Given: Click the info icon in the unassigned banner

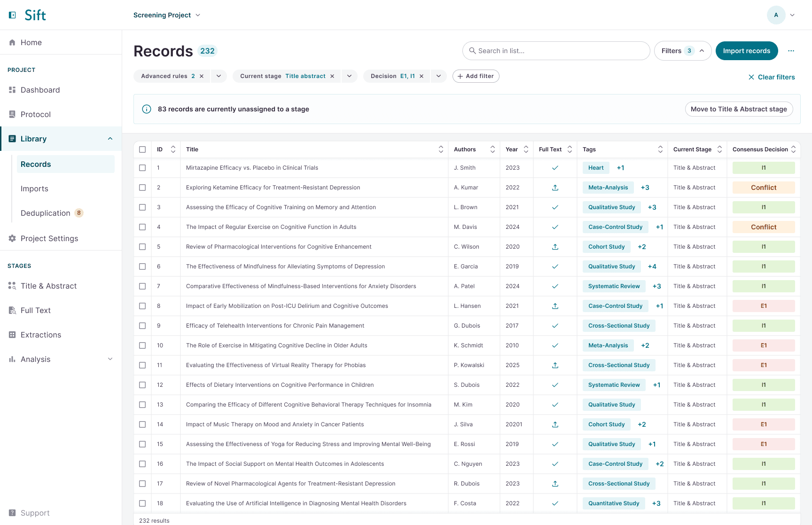Looking at the screenshot, I should pyautogui.click(x=147, y=109).
